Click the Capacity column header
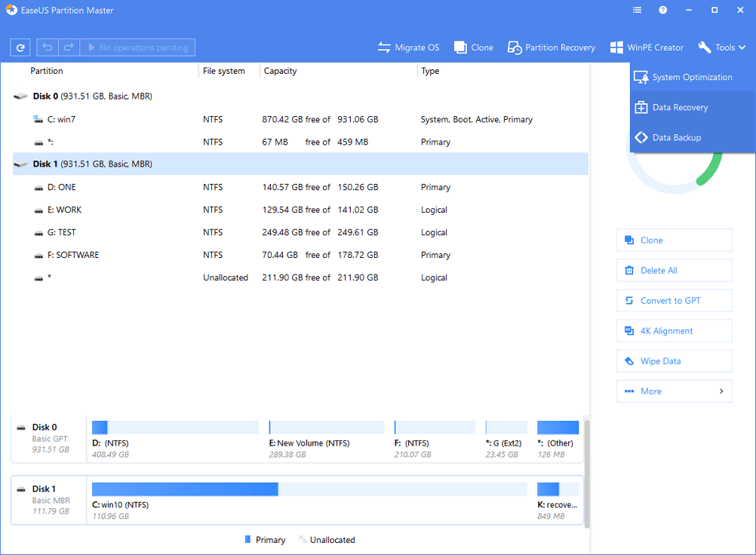Viewport: 756px width, 555px height. (280, 71)
